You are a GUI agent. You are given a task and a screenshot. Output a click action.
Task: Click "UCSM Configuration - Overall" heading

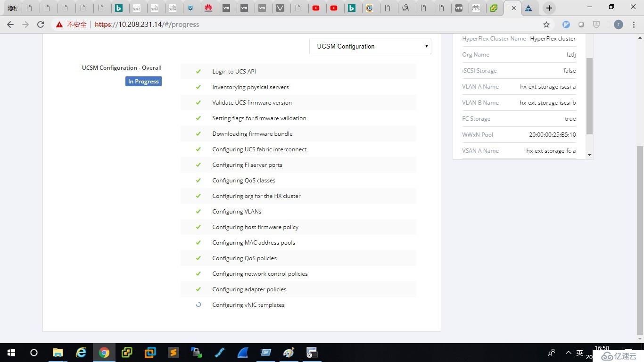122,68
